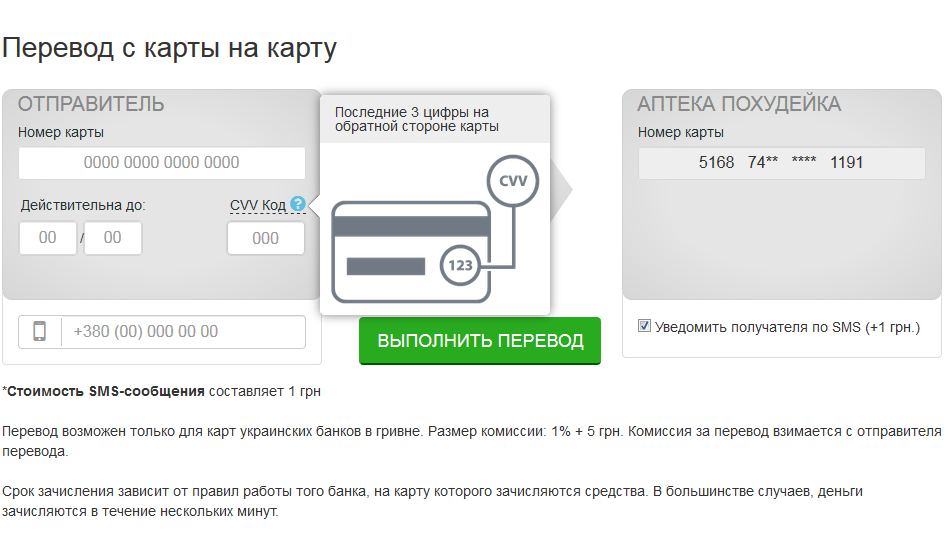Click the ВЫПОЛНИТЬ ПЕРЕВОД button

(480, 340)
